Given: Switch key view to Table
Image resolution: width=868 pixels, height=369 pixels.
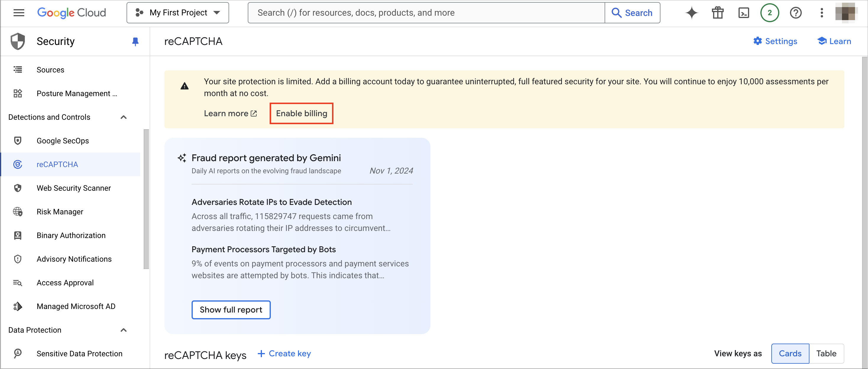Looking at the screenshot, I should (x=826, y=354).
